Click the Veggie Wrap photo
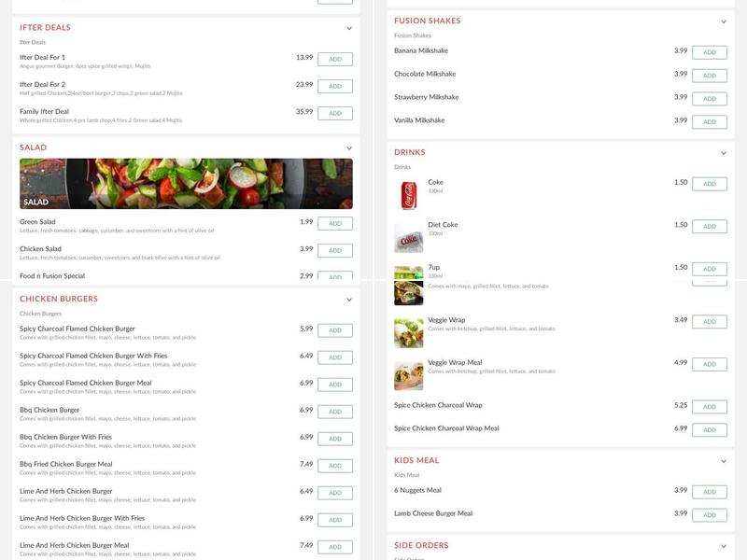This screenshot has width=747, height=560. 409,324
